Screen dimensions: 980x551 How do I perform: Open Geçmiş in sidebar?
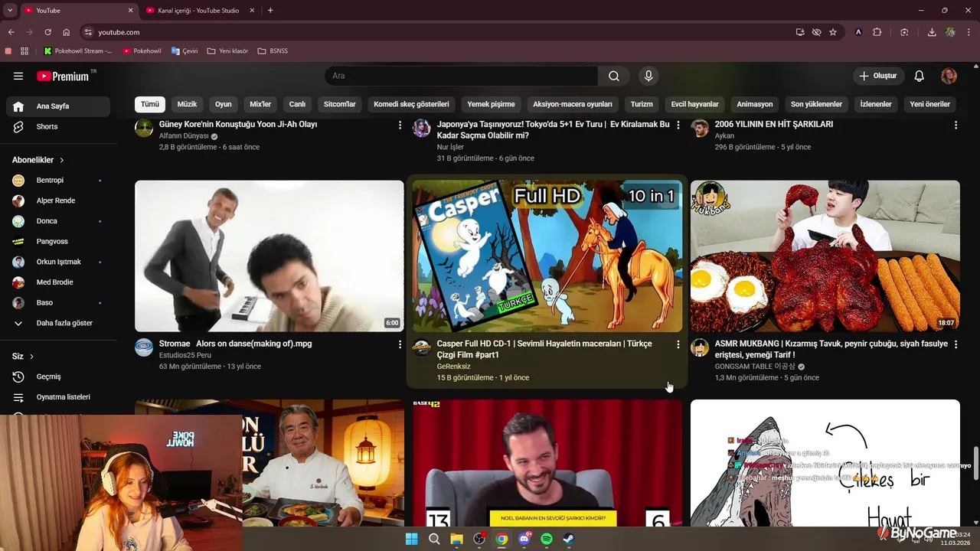[x=58, y=377]
